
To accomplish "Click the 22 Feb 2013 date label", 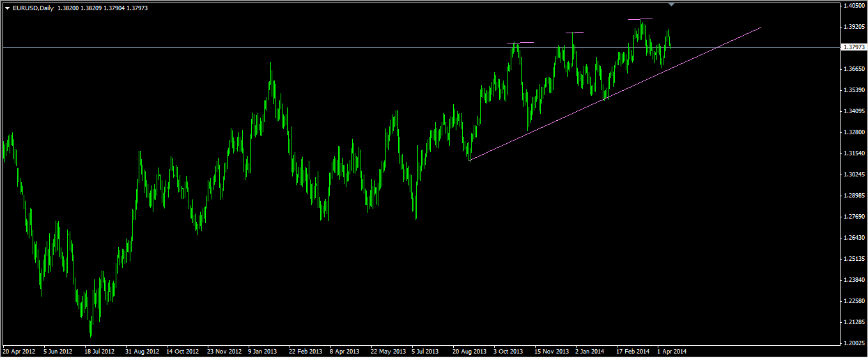I will point(305,352).
